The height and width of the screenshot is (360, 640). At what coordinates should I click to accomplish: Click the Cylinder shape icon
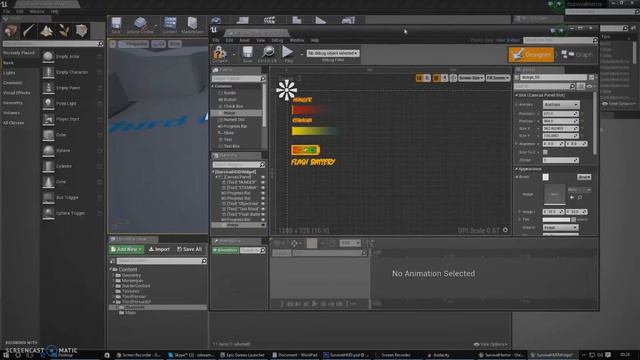(48, 166)
